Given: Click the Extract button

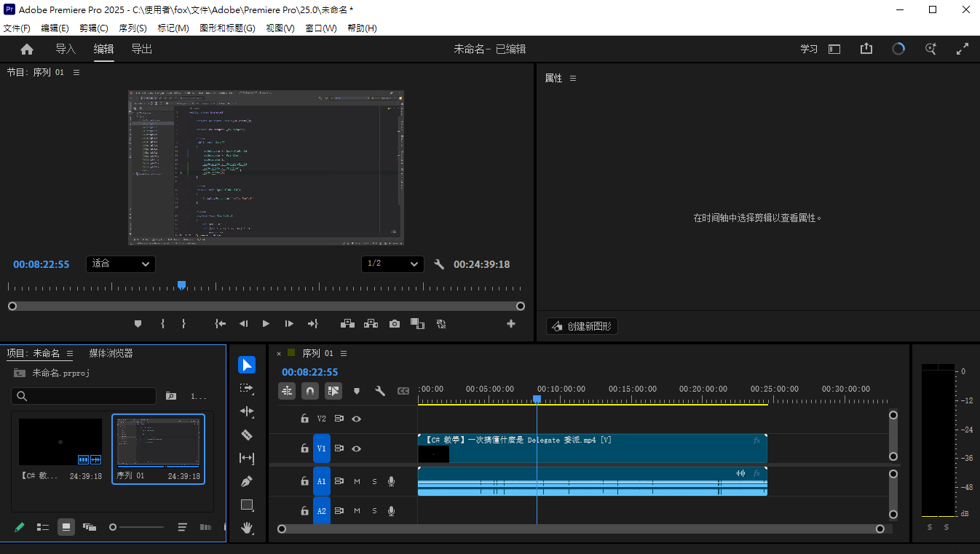Looking at the screenshot, I should (x=371, y=324).
